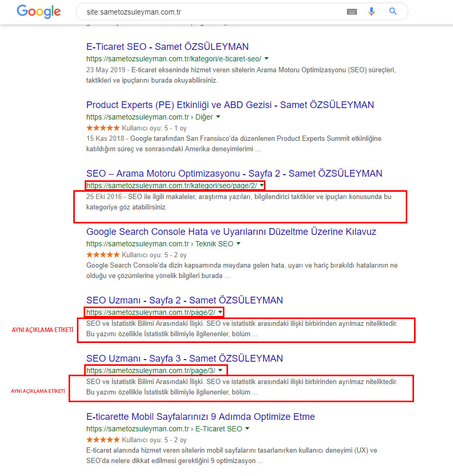Open SEO – Arama Motoru Optimizasyonu Sayfa 2

pyautogui.click(x=234, y=174)
